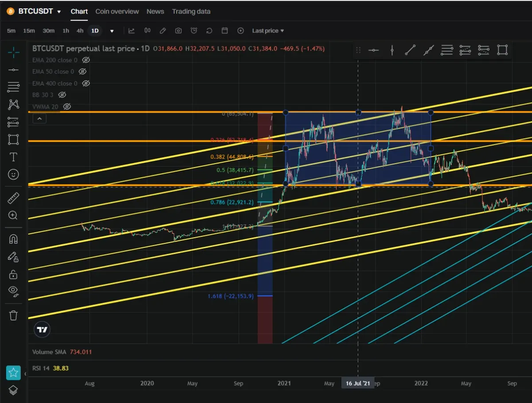Screen dimensions: 532x403
Task: Take a chart snapshot with camera icon
Action: click(x=178, y=31)
